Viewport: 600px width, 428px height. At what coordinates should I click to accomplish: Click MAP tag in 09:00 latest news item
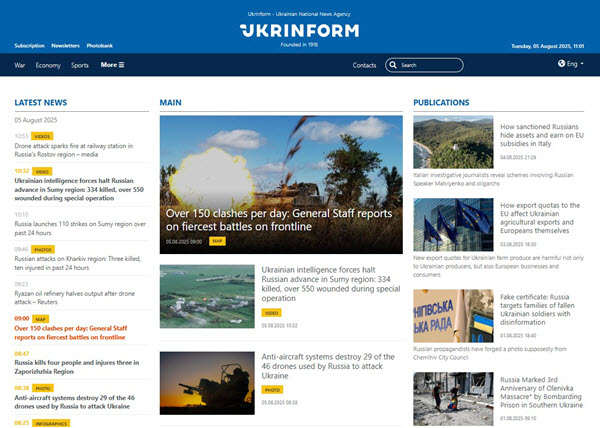coord(41,319)
